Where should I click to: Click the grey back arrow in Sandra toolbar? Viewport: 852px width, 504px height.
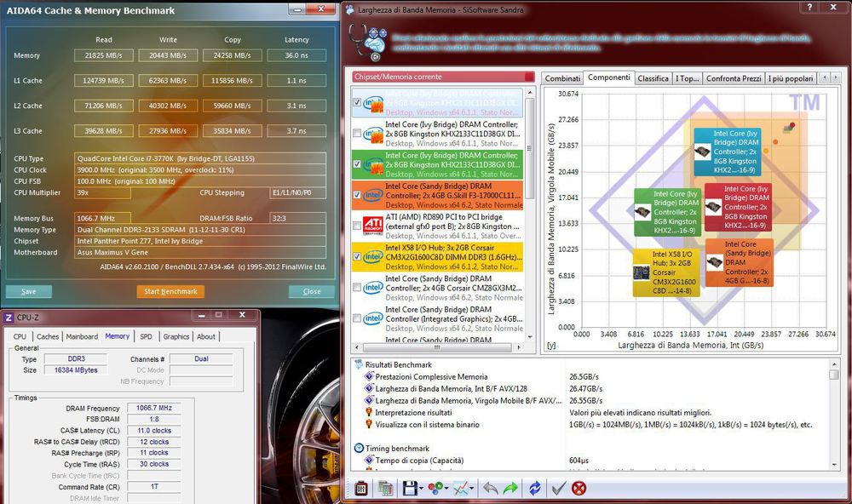click(x=490, y=489)
